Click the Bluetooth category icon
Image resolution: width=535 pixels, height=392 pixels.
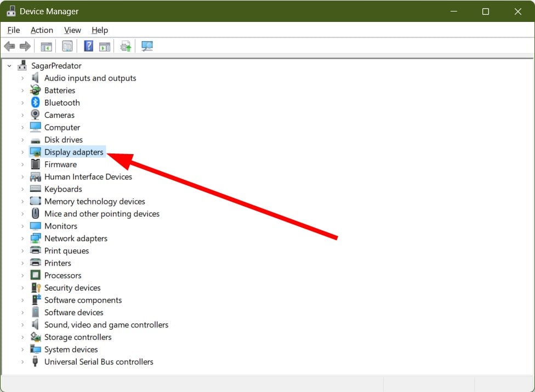click(35, 103)
